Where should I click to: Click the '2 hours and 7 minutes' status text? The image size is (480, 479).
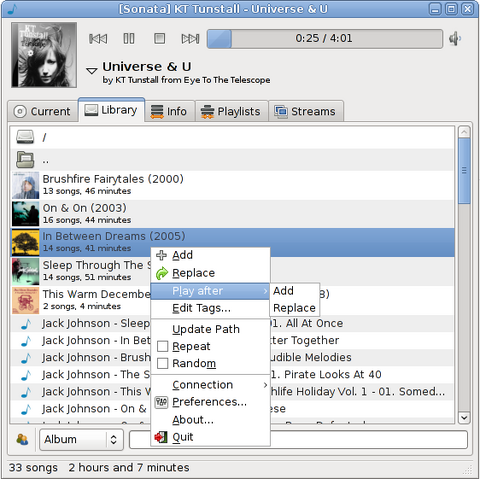129,468
